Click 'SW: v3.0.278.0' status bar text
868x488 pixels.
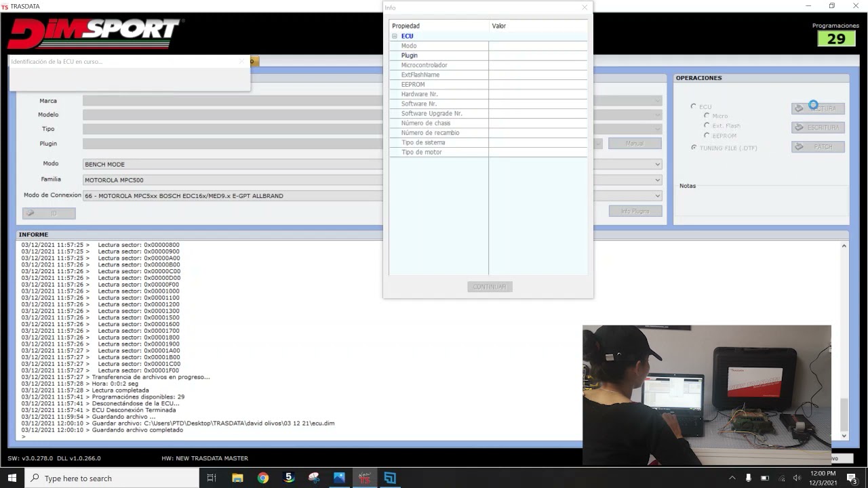(x=30, y=458)
